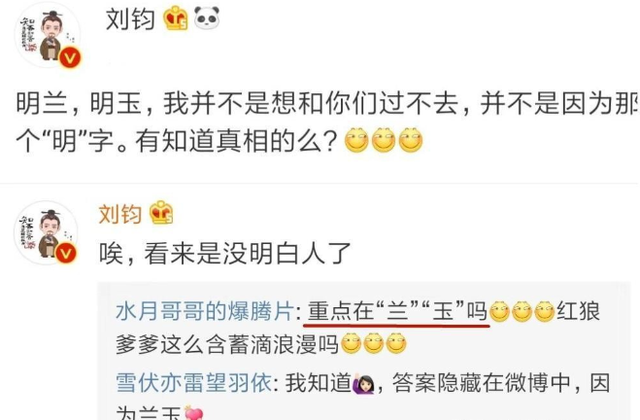
Task: Open 刘钧's avatar in the top post
Action: pos(48,36)
